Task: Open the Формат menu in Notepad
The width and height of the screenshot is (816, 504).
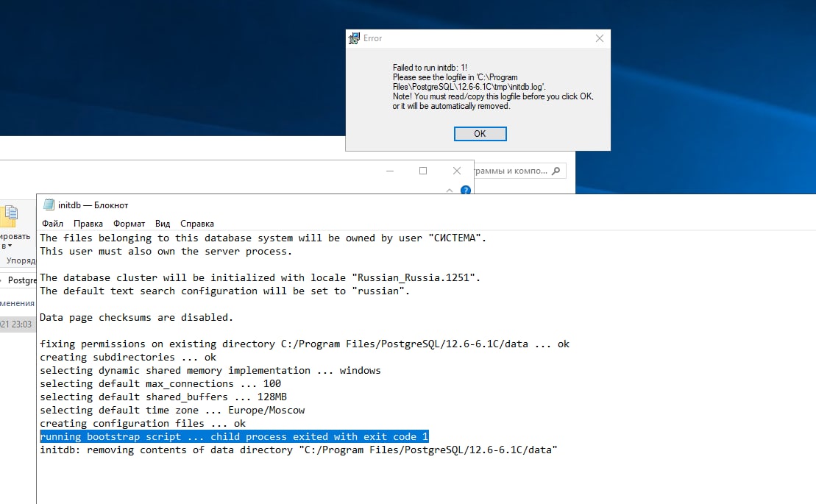Action: [129, 224]
